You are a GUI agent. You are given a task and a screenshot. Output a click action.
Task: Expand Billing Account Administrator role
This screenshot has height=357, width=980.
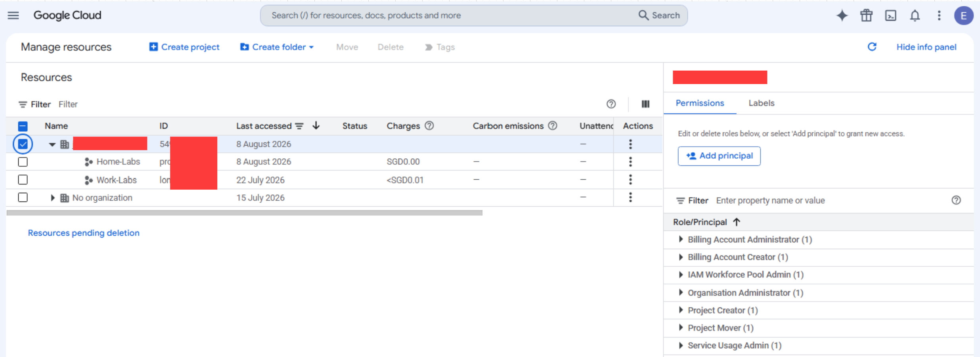(681, 239)
